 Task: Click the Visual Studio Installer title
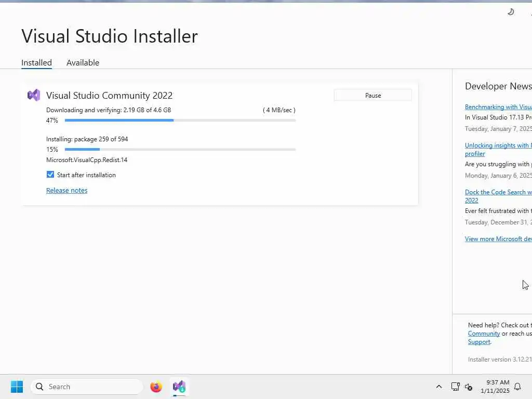pyautogui.click(x=109, y=36)
